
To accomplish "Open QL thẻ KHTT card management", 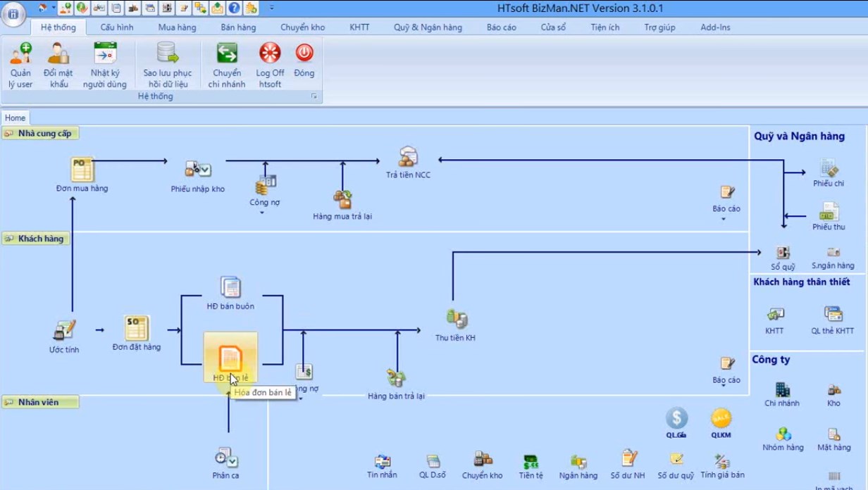I will 833,320.
